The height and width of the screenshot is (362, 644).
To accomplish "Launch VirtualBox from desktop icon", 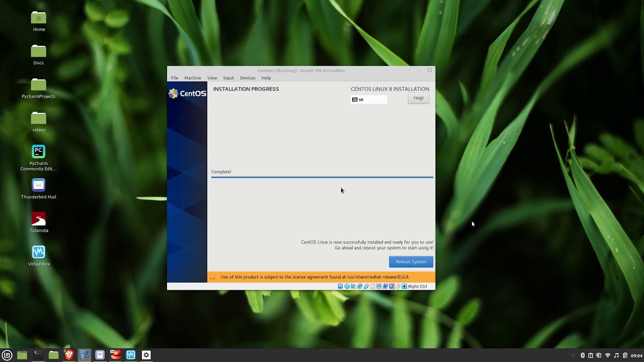I will tap(39, 256).
